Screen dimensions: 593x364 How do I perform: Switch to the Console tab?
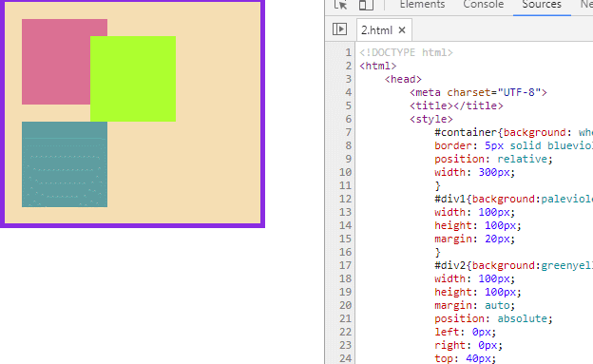coord(484,5)
